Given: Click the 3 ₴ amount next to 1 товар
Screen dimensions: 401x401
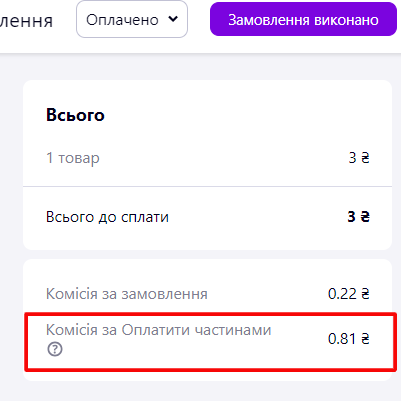Looking at the screenshot, I should [359, 158].
